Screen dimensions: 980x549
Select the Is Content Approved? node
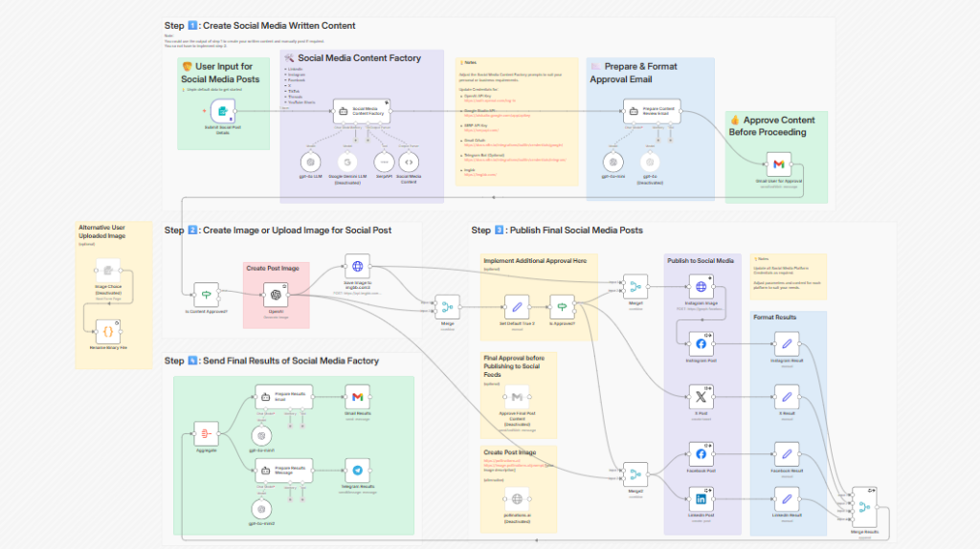[x=207, y=295]
